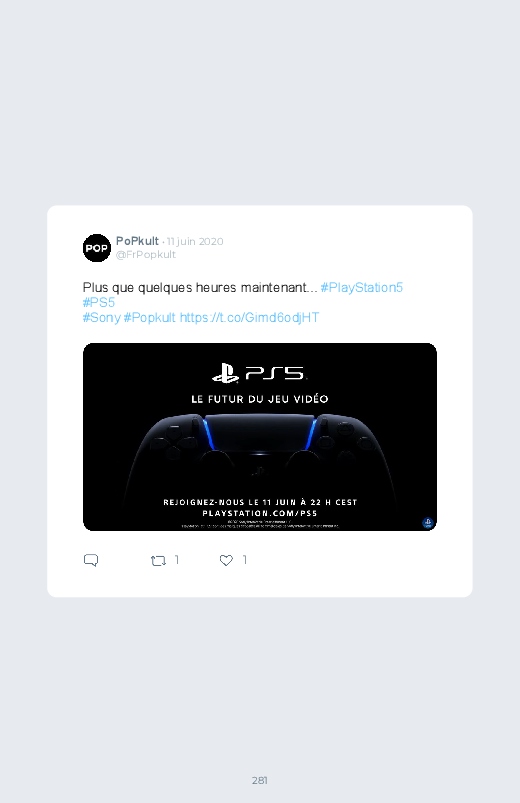This screenshot has width=520, height=803.
Task: Open the #PS5 hashtag
Action: pos(99,302)
